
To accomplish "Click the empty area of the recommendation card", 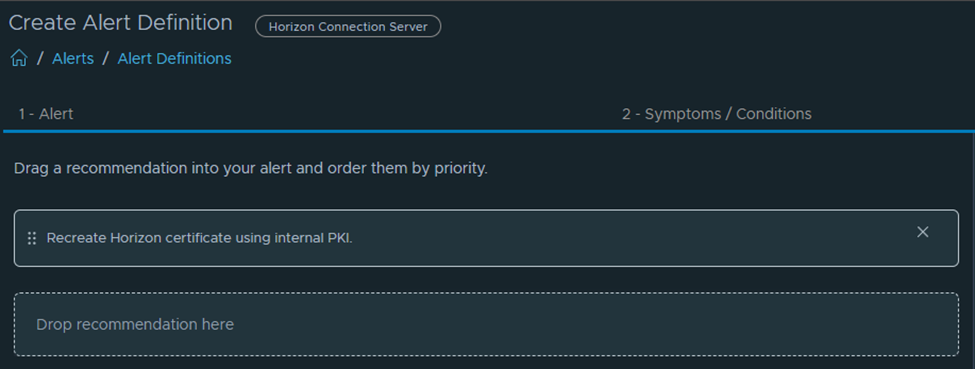I will (x=622, y=238).
